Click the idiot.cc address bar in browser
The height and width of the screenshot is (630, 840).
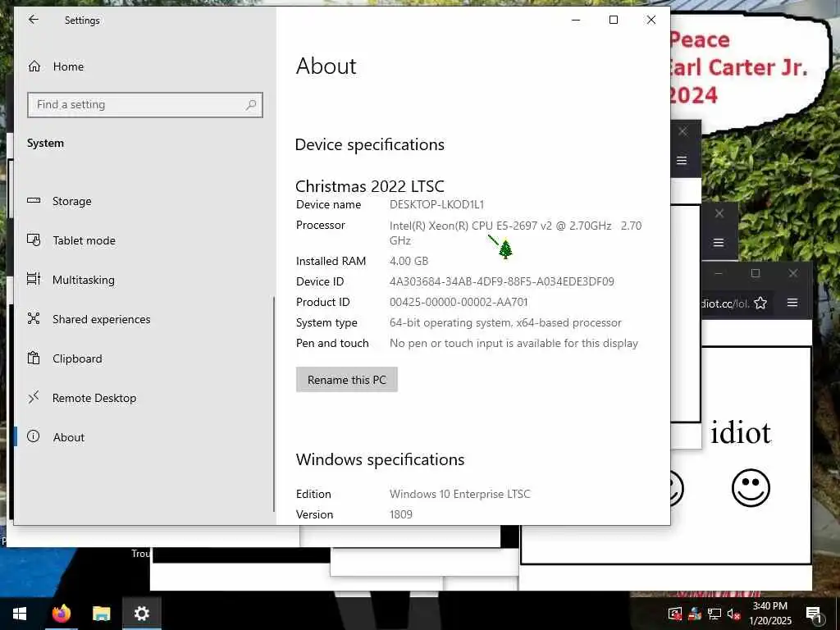726,304
